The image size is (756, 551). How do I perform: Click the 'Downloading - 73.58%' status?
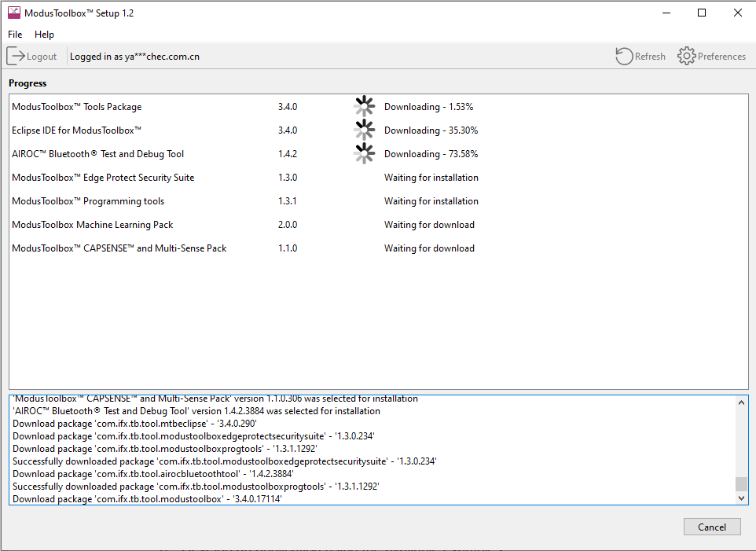(431, 154)
